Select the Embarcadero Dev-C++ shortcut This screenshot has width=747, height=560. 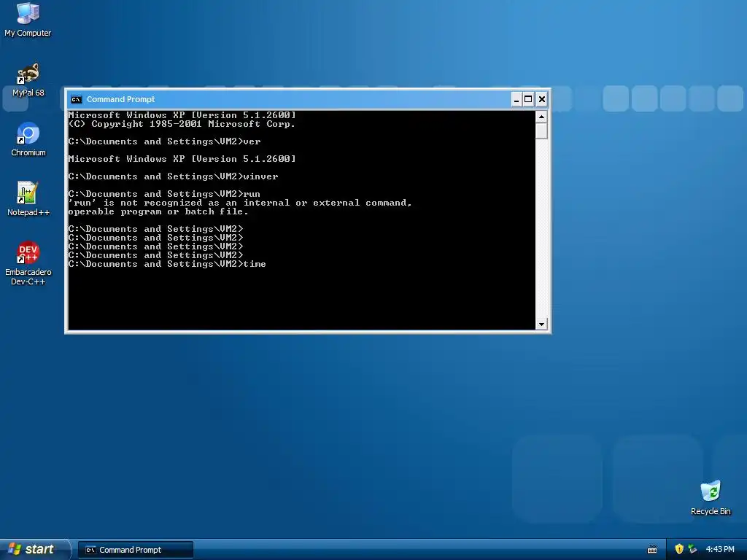pyautogui.click(x=28, y=263)
